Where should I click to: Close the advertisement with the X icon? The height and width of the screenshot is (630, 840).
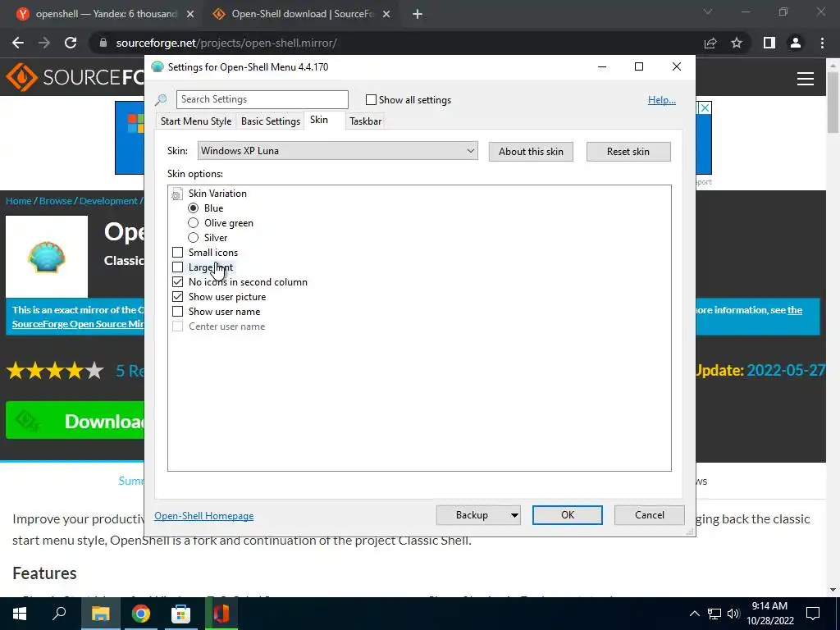tap(705, 107)
